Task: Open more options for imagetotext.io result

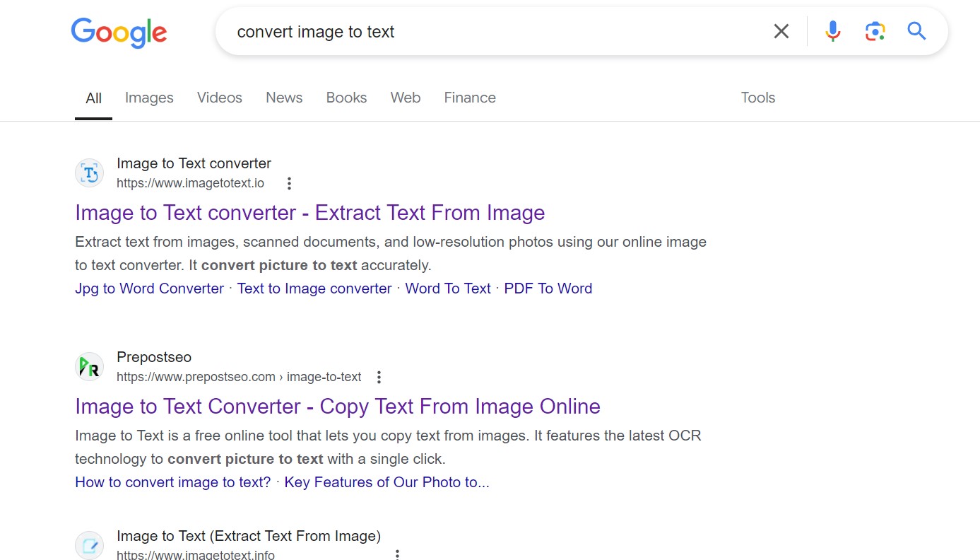Action: [289, 184]
